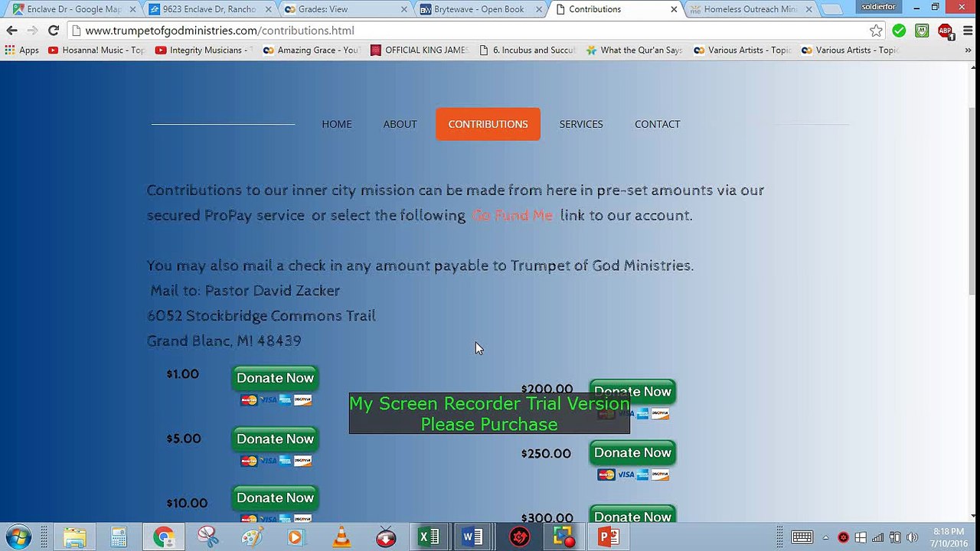Open OFFICIAL KING JAMES bookmark
The image size is (980, 551).
pyautogui.click(x=420, y=50)
